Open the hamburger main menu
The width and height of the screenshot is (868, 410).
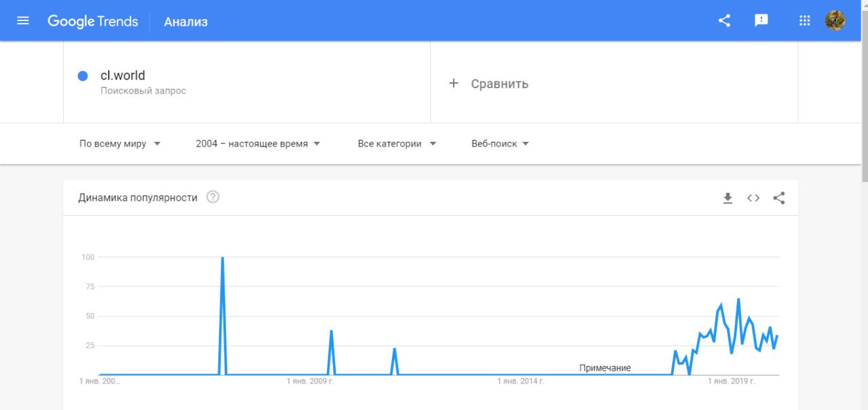23,20
